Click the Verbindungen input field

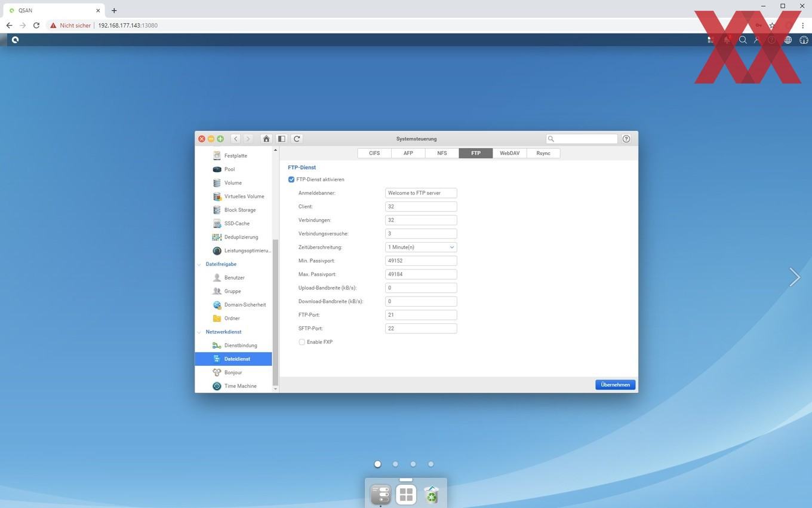coord(421,220)
